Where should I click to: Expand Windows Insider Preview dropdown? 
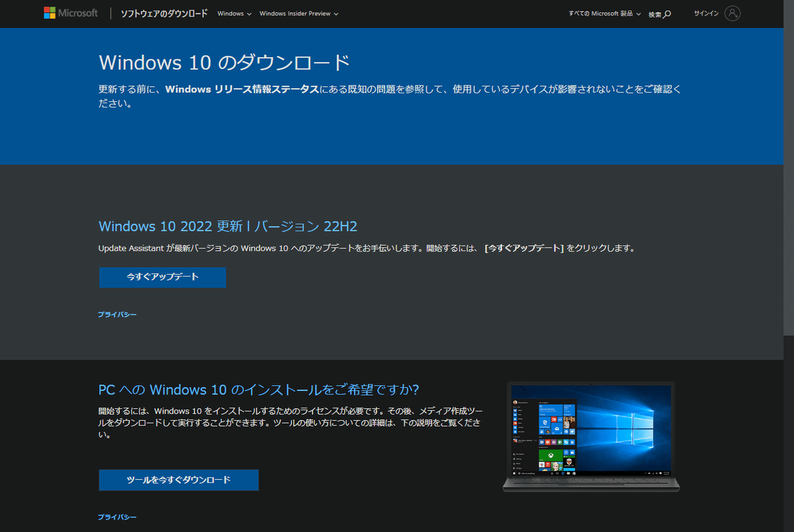[x=298, y=13]
